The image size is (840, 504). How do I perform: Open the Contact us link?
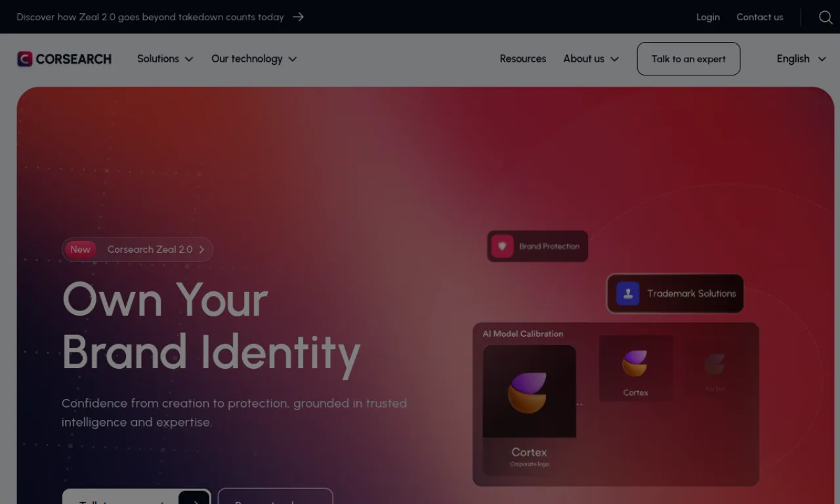[760, 17]
